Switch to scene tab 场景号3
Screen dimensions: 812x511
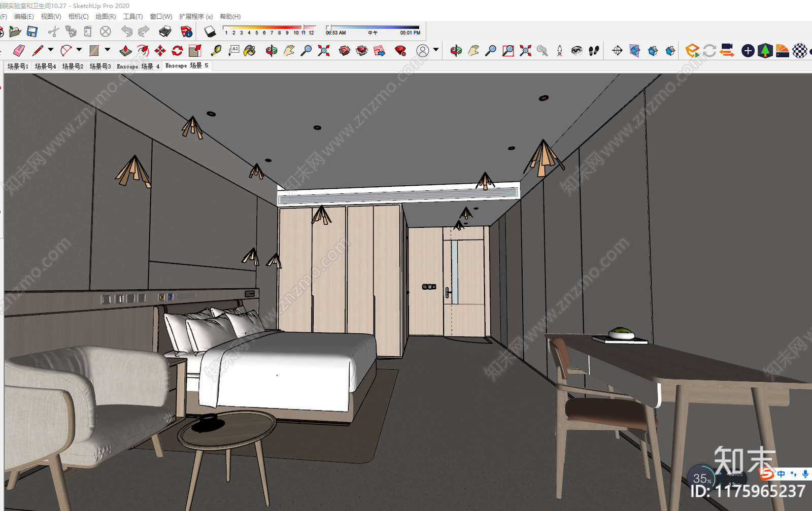tap(100, 66)
